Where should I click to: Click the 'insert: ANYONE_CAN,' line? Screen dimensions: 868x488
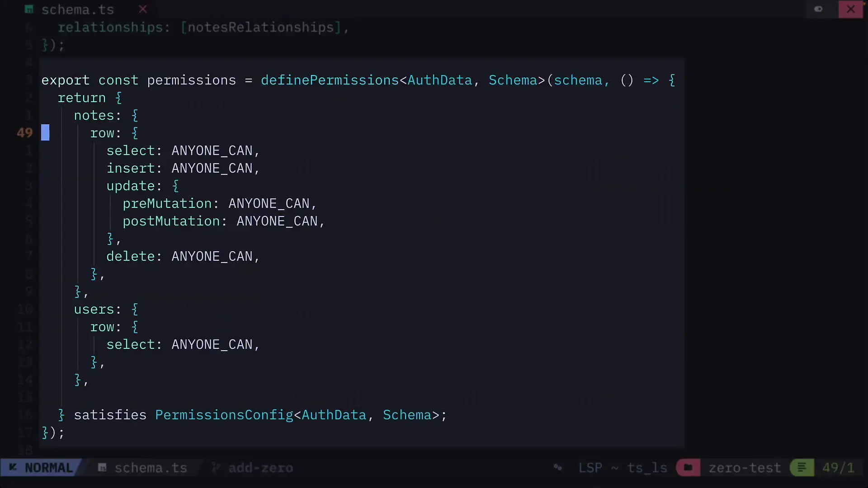pyautogui.click(x=183, y=169)
